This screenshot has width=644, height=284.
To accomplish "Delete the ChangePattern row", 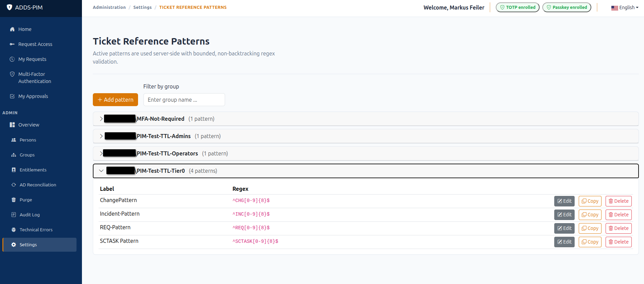I will coord(618,201).
